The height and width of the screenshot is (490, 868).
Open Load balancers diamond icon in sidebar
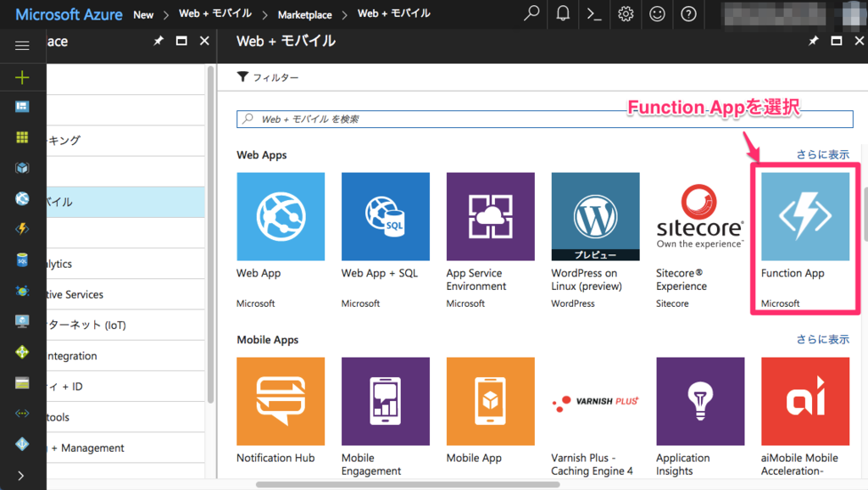[22, 352]
